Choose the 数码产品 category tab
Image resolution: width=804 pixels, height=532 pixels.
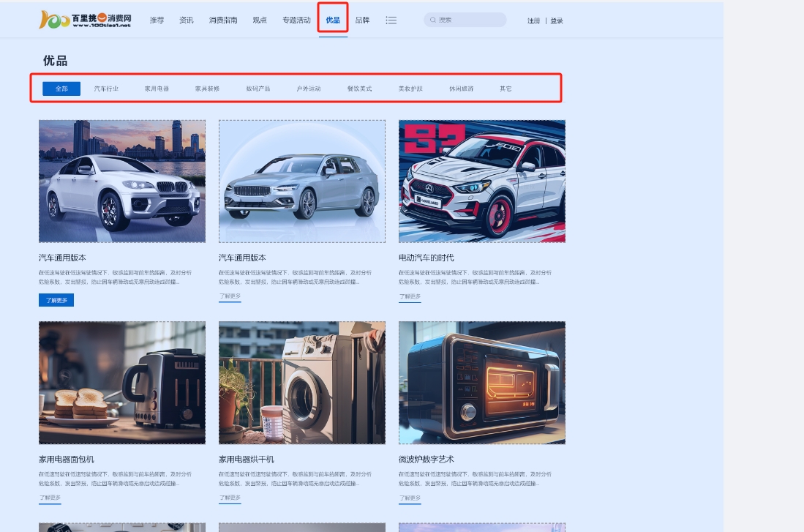tap(258, 89)
